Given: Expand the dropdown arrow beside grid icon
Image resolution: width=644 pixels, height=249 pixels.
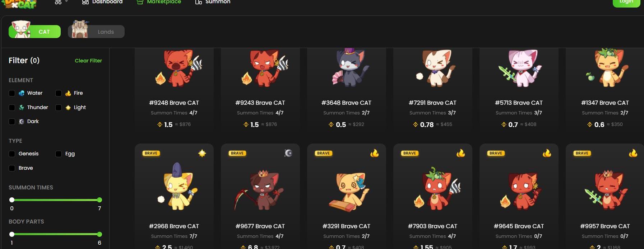Looking at the screenshot, I should pos(66,1).
